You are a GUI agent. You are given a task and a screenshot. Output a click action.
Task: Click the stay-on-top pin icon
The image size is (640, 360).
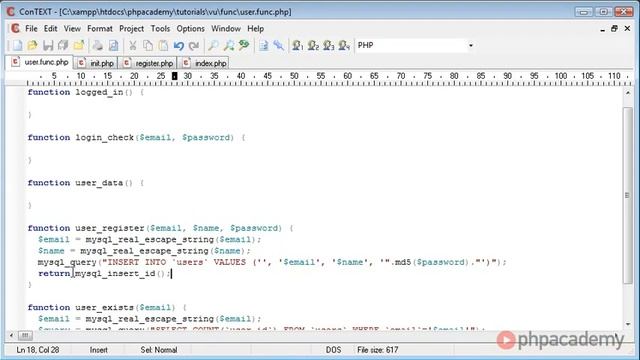(x=279, y=45)
